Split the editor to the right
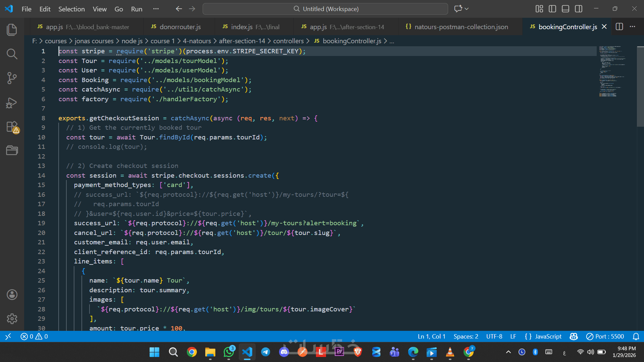 [619, 27]
